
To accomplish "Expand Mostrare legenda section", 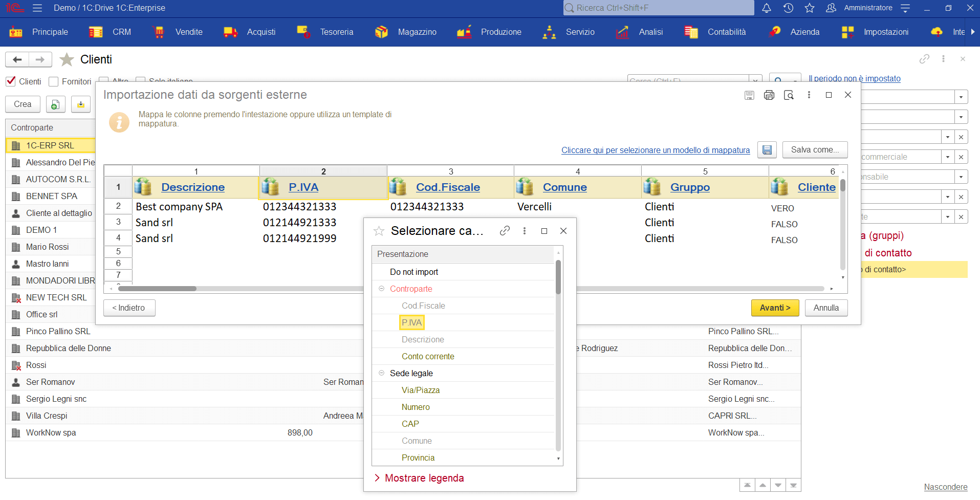I will click(x=419, y=478).
